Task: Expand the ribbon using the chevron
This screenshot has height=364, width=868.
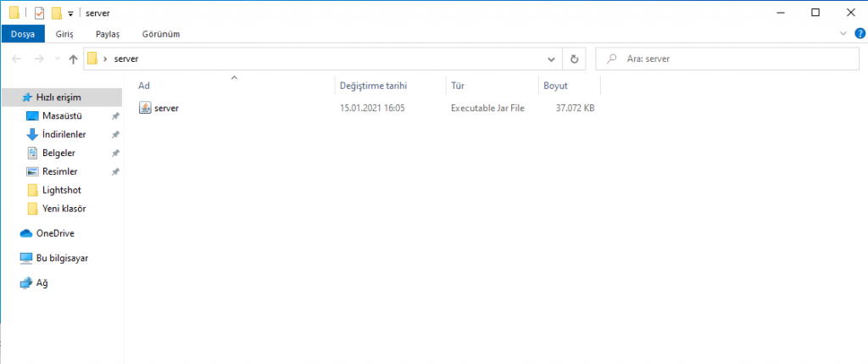Action: point(843,34)
